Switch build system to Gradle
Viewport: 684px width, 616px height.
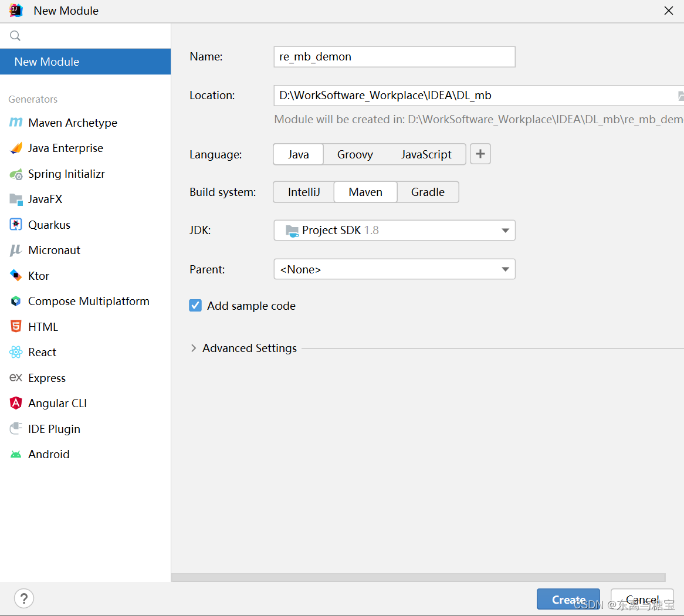pos(428,192)
